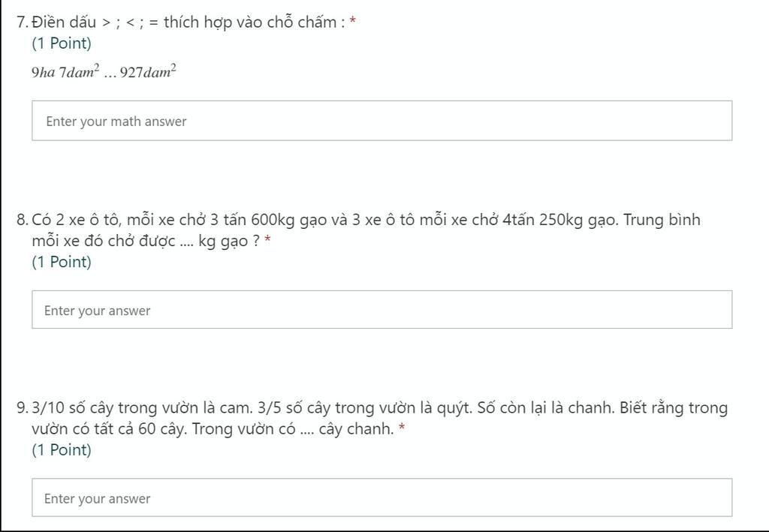
Task: Click the phrase 'Trung bình' in question 8
Action: [662, 220]
